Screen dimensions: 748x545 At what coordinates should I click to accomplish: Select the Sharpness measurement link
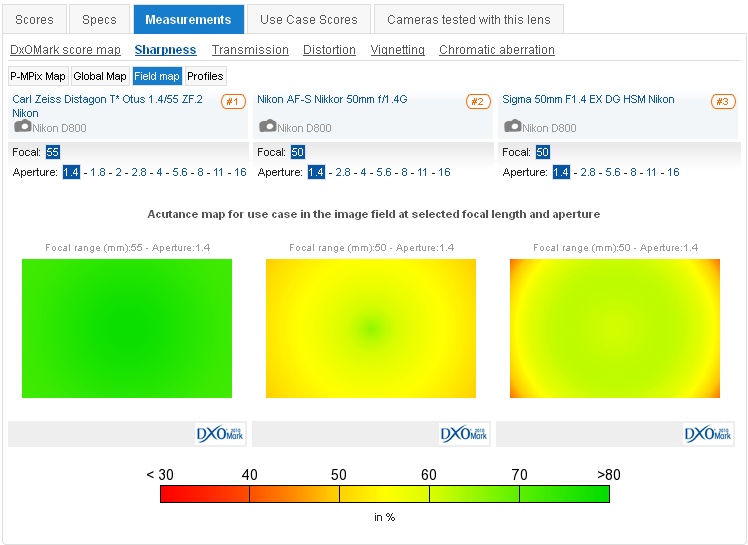tap(165, 50)
